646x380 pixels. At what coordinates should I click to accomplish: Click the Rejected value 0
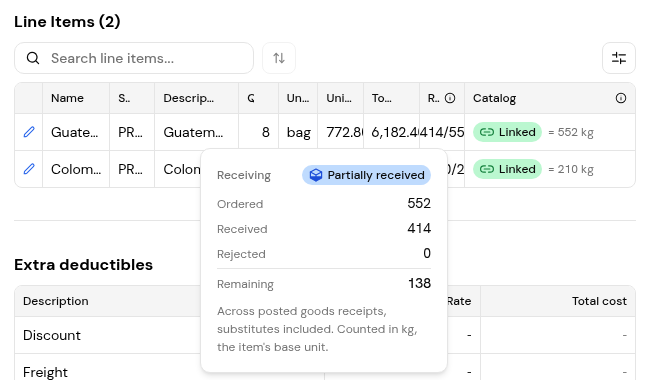point(427,253)
